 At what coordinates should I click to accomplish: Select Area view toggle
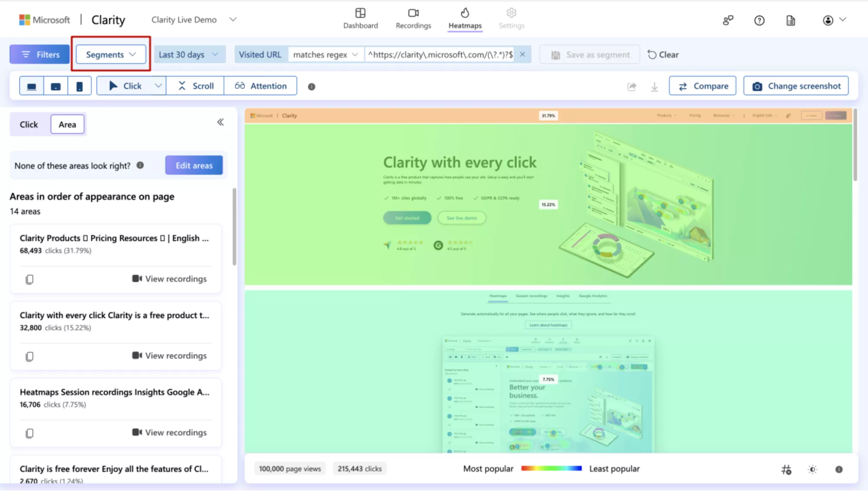[67, 125]
